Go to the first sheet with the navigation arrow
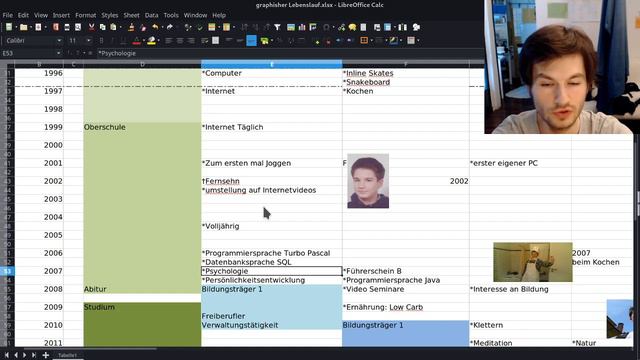640x360 pixels. (x=7, y=355)
